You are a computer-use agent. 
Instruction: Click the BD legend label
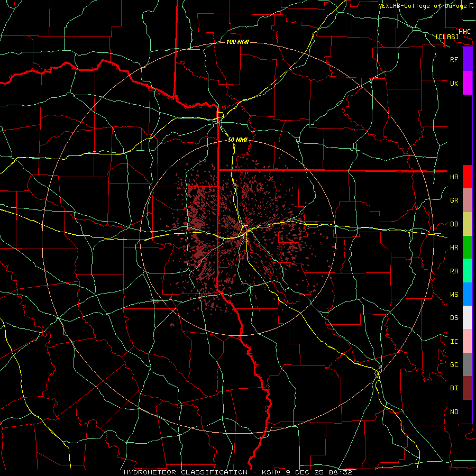(454, 224)
